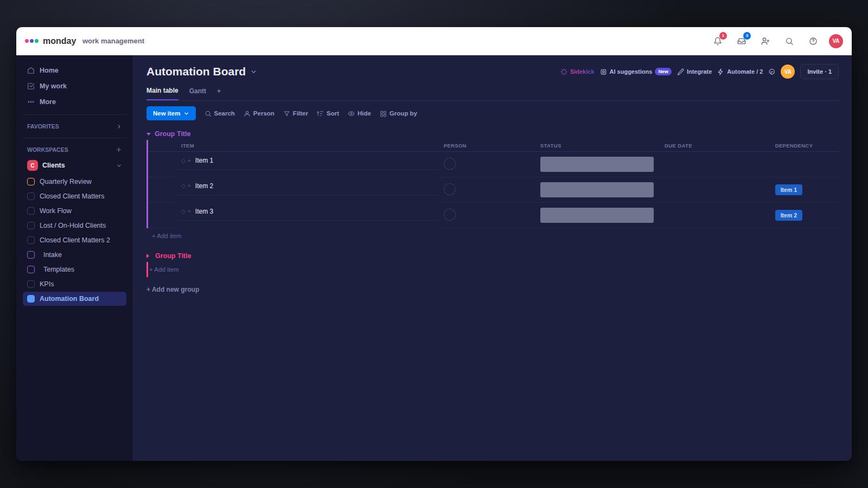
Task: Click the Item 1 dependency tag on Item 2 row
Action: coord(789,190)
